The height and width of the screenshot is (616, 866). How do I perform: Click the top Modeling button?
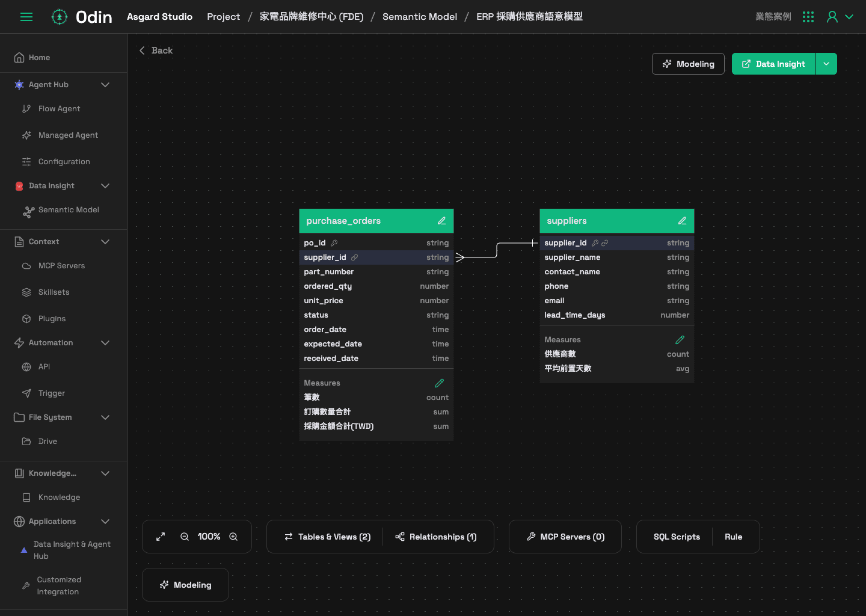tap(688, 64)
